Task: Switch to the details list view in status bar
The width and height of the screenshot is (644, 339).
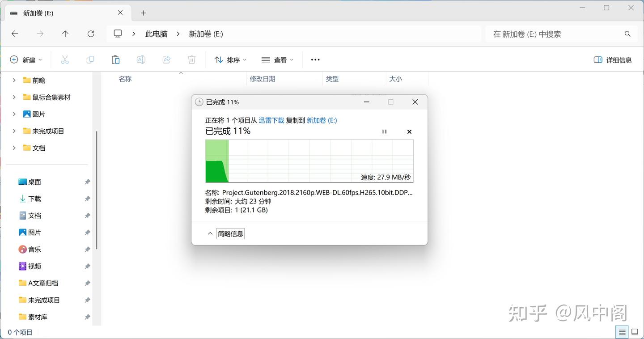Action: click(x=622, y=332)
